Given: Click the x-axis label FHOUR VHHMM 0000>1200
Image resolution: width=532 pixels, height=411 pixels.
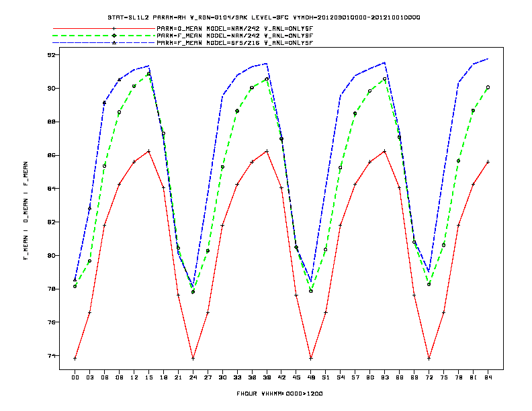Looking at the screenshot, I should tap(279, 394).
